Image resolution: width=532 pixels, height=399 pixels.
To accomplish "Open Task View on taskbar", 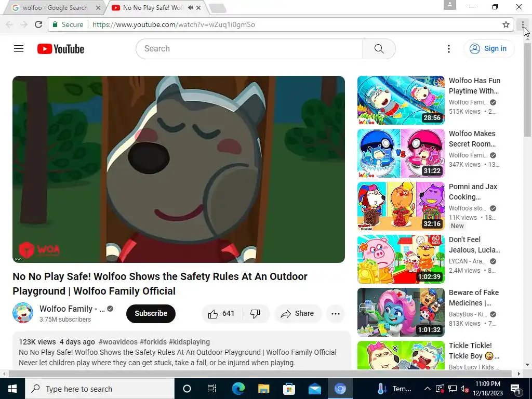I will coord(212,389).
